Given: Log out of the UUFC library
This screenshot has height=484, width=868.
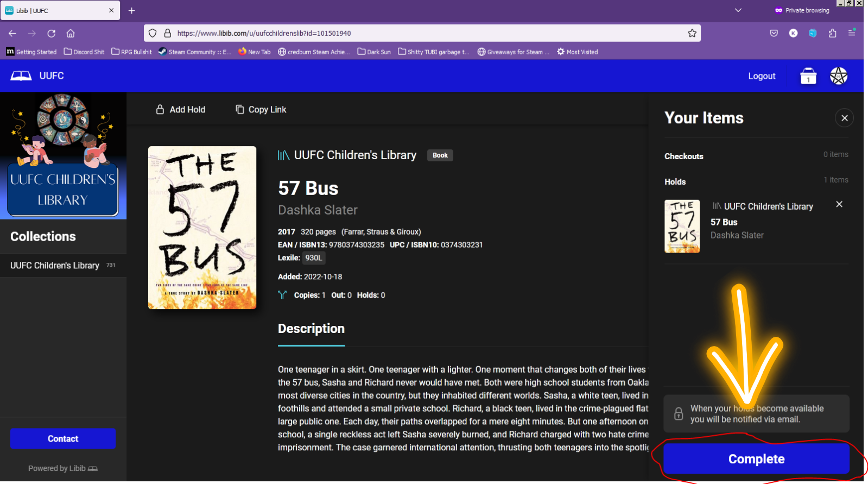Looking at the screenshot, I should [762, 76].
